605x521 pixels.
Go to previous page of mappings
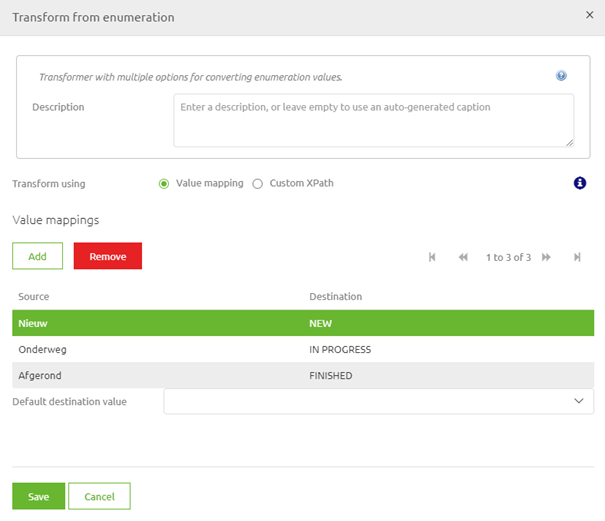click(x=463, y=257)
